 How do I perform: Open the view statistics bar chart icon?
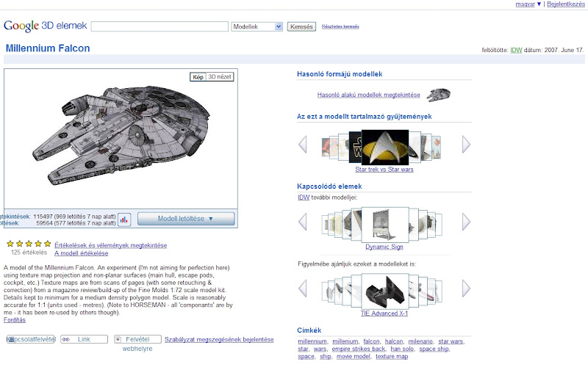click(124, 220)
